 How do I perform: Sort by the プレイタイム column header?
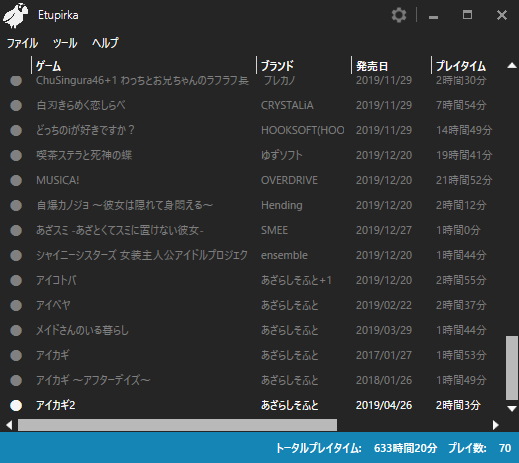point(461,66)
